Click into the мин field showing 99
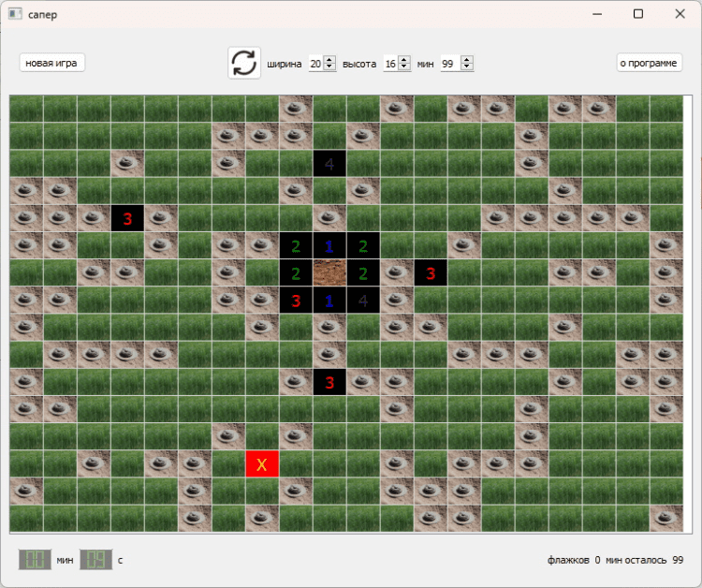The image size is (702, 588). coord(450,64)
